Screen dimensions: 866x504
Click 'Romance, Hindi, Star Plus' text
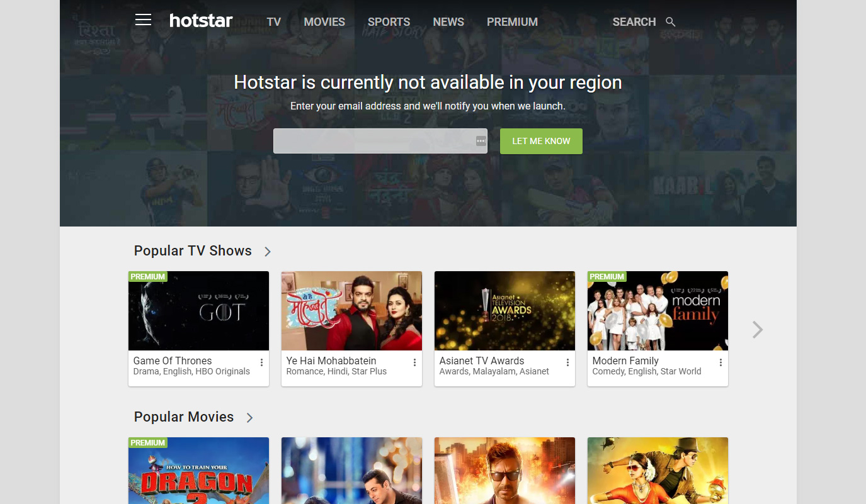(x=336, y=372)
